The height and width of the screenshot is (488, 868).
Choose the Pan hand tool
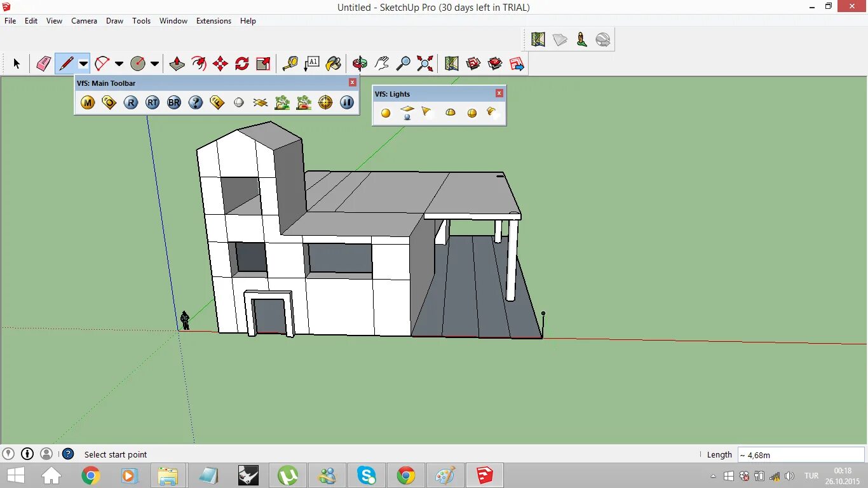pos(382,64)
